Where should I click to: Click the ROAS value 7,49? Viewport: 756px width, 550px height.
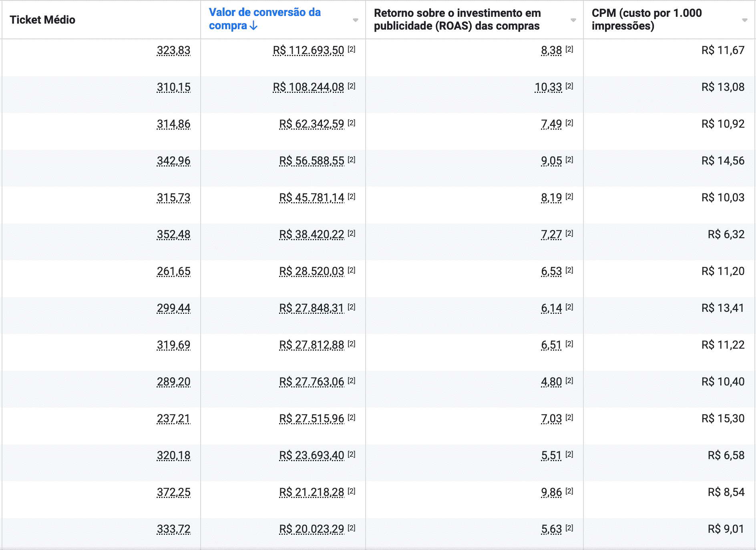[551, 124]
